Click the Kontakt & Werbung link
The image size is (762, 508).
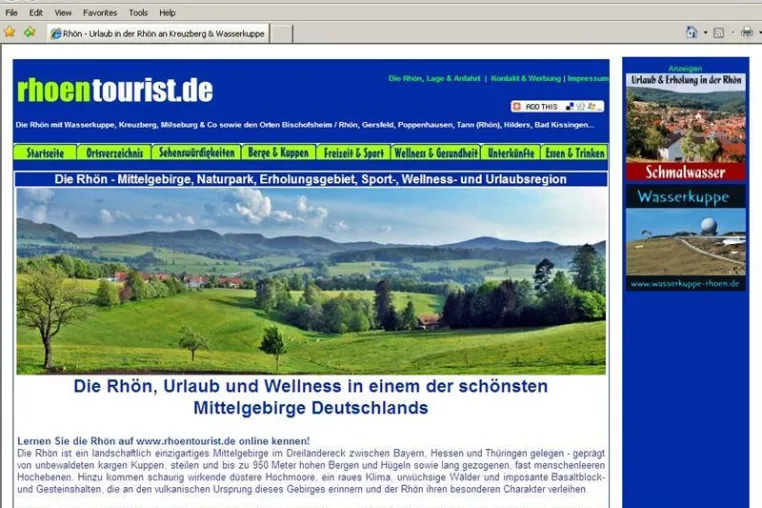pyautogui.click(x=525, y=78)
